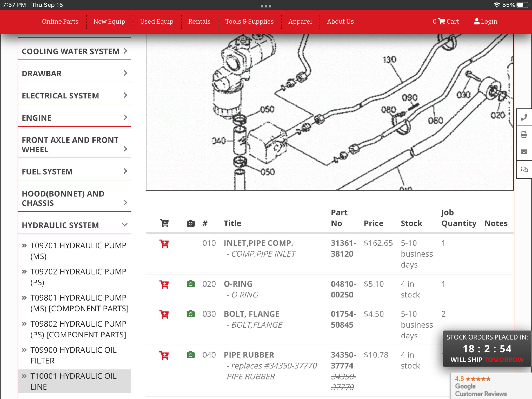The height and width of the screenshot is (399, 532).
Task: Click the email envelope side icon
Action: pyautogui.click(x=524, y=152)
